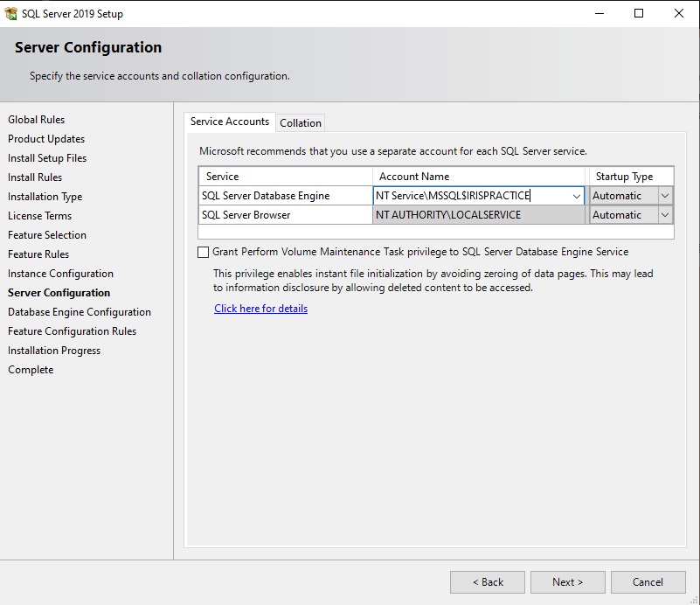The height and width of the screenshot is (605, 700).
Task: Cancel the SQL Server setup
Action: [x=648, y=582]
